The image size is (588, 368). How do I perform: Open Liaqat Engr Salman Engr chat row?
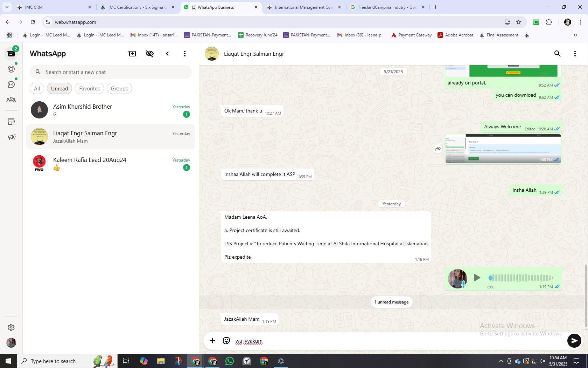(x=111, y=137)
